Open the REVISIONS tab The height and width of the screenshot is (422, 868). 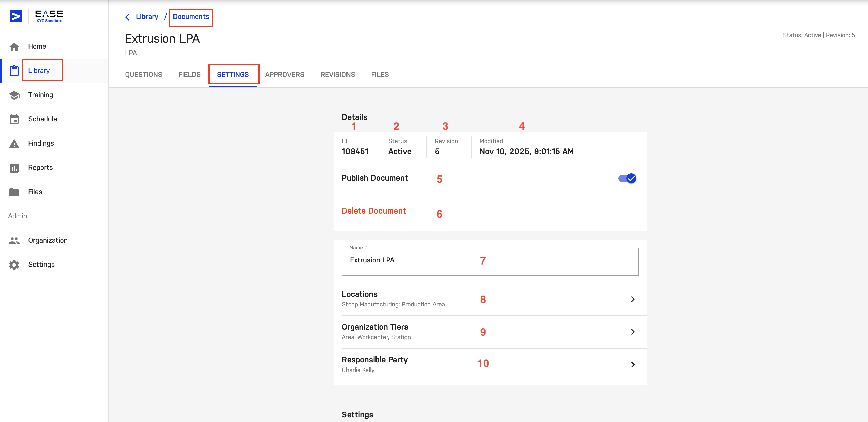pos(338,75)
